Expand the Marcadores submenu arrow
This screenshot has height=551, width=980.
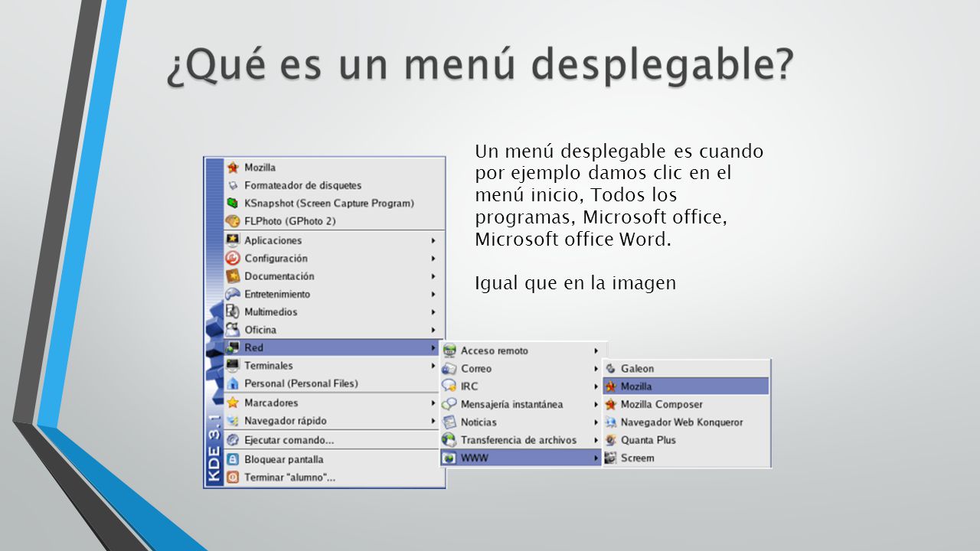[433, 403]
